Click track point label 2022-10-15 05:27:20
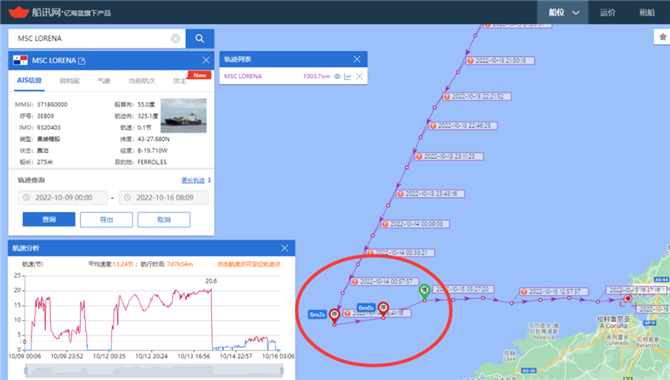Image resolution: width=670 pixels, height=380 pixels. [463, 289]
